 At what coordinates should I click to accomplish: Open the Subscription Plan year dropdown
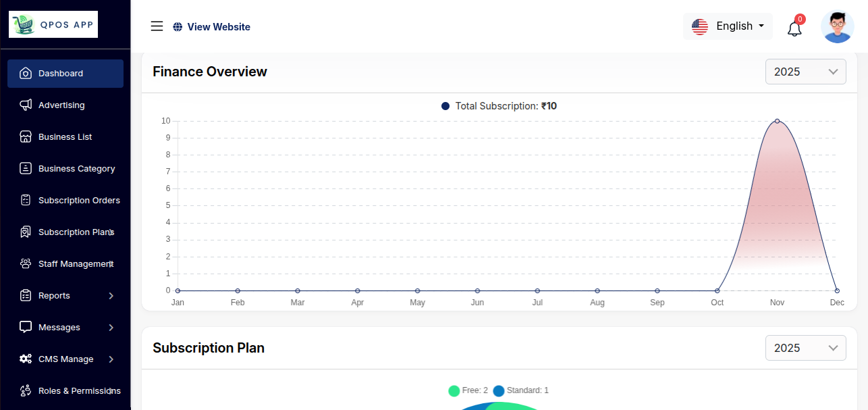(x=805, y=348)
